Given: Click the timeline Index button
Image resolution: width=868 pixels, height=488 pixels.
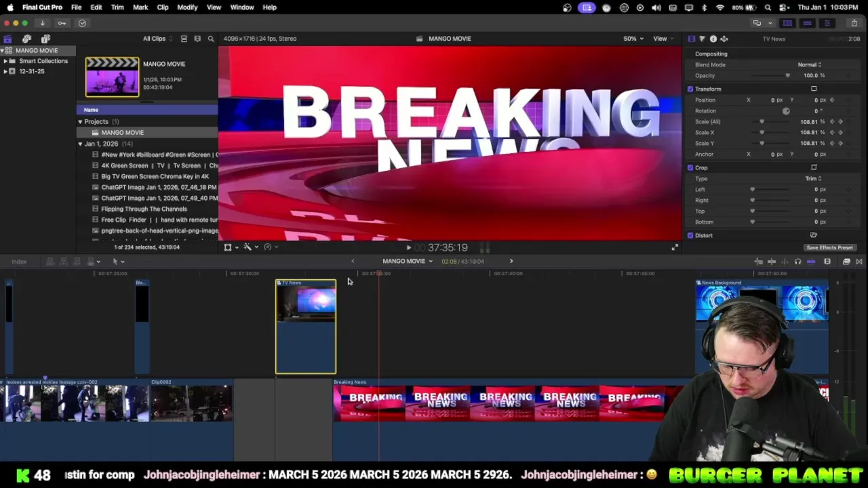Looking at the screenshot, I should (x=19, y=262).
